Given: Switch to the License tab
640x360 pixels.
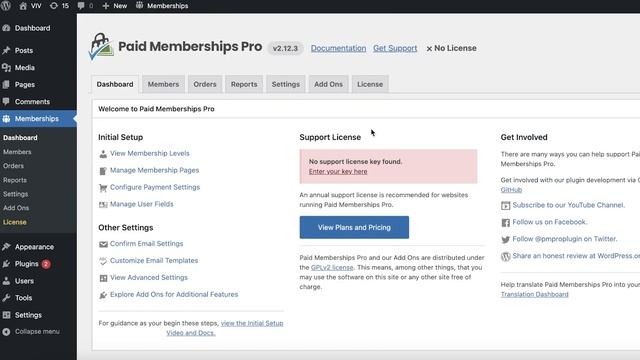Looking at the screenshot, I should [x=370, y=84].
